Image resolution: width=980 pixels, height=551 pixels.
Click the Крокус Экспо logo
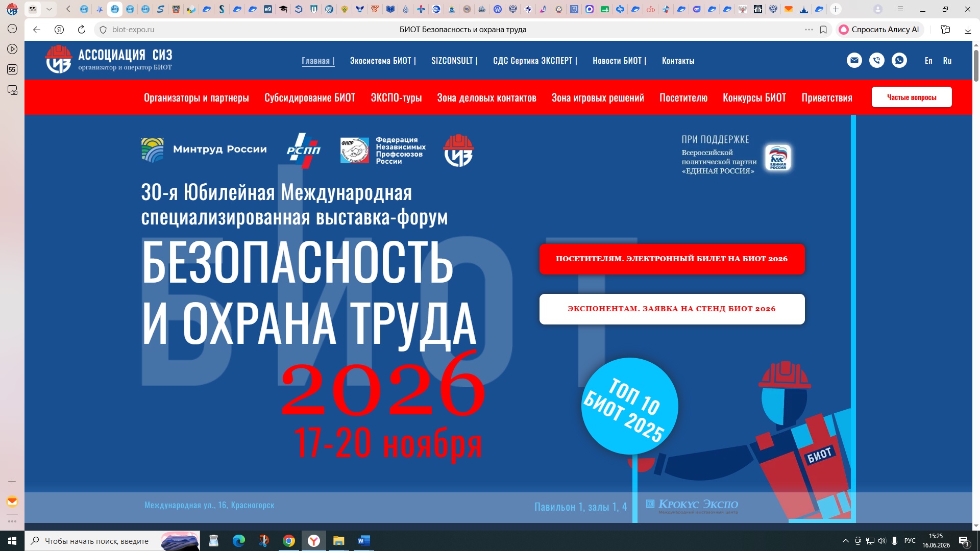pyautogui.click(x=692, y=505)
